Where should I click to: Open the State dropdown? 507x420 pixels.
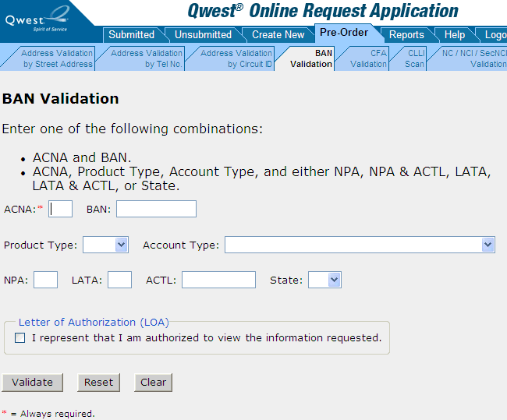(324, 280)
